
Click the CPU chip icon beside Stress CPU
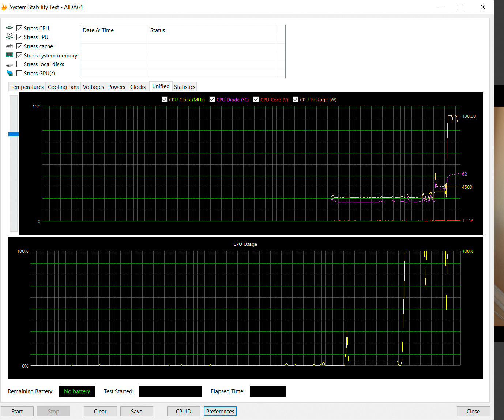pyautogui.click(x=10, y=28)
